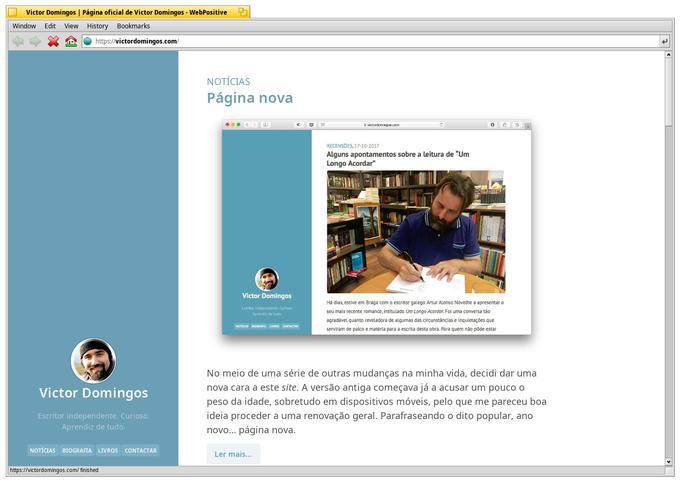The width and height of the screenshot is (680, 482).
Task: Click the scrollbar down arrow
Action: coord(669,462)
